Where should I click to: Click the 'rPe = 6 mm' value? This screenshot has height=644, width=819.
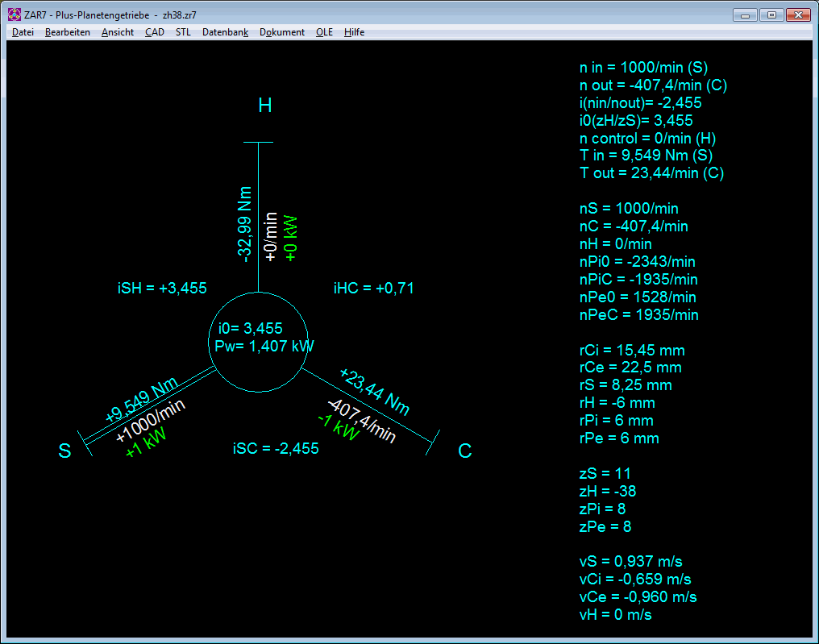pyautogui.click(x=619, y=438)
